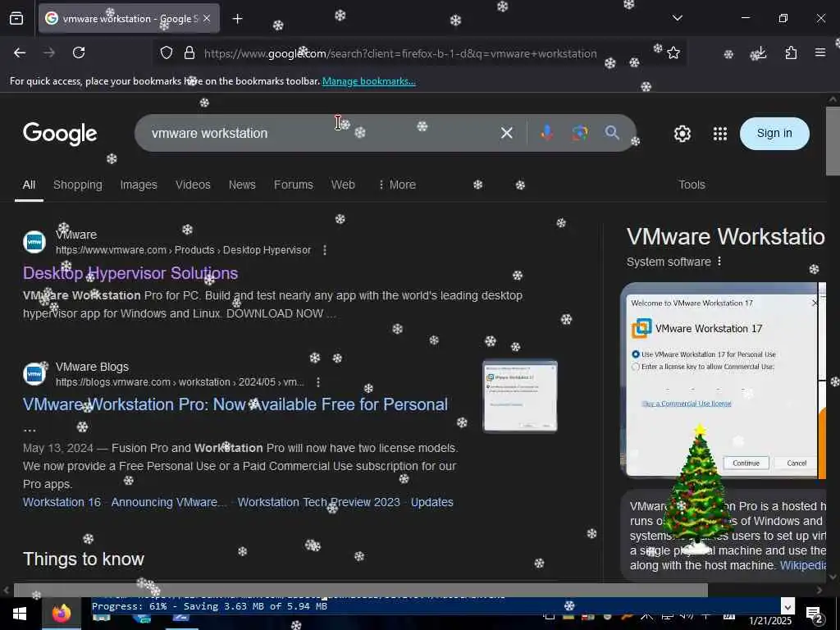840x630 pixels.
Task: Click Firefox icon in taskbar
Action: tap(62, 614)
